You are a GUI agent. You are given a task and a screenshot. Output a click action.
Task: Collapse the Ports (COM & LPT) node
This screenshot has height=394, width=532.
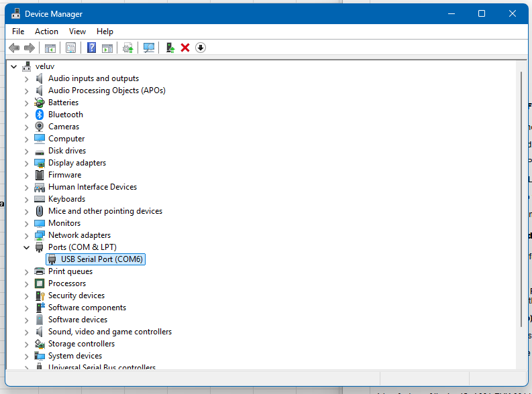point(27,247)
